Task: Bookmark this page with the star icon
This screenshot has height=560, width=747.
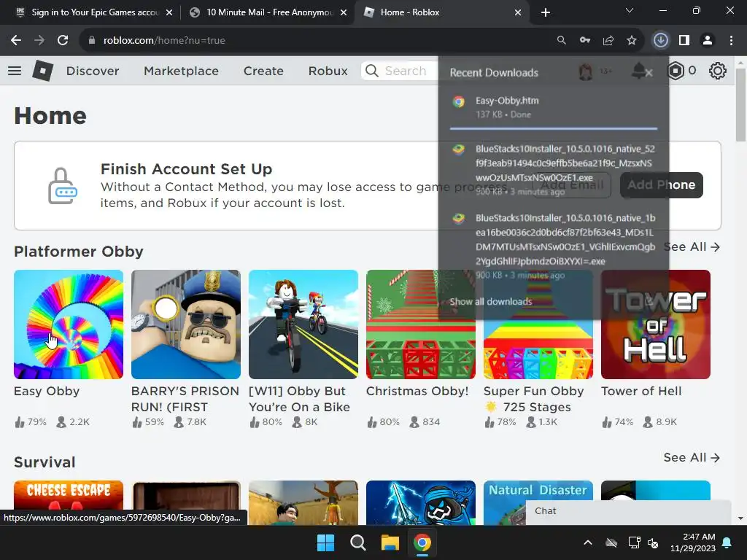Action: [x=632, y=41]
